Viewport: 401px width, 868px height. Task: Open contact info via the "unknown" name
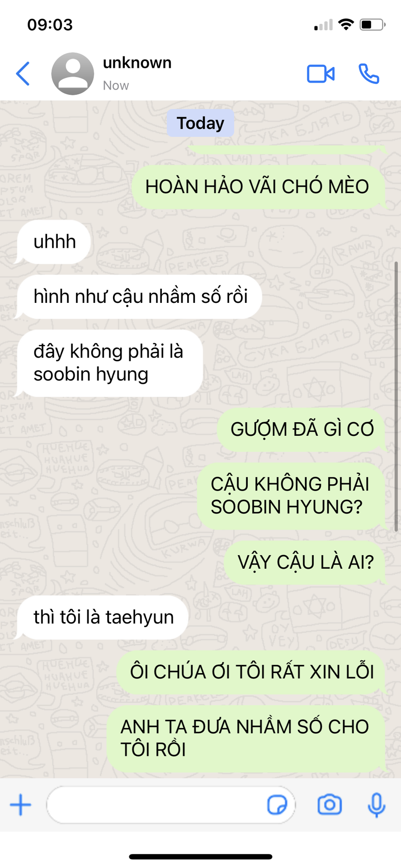point(137,63)
